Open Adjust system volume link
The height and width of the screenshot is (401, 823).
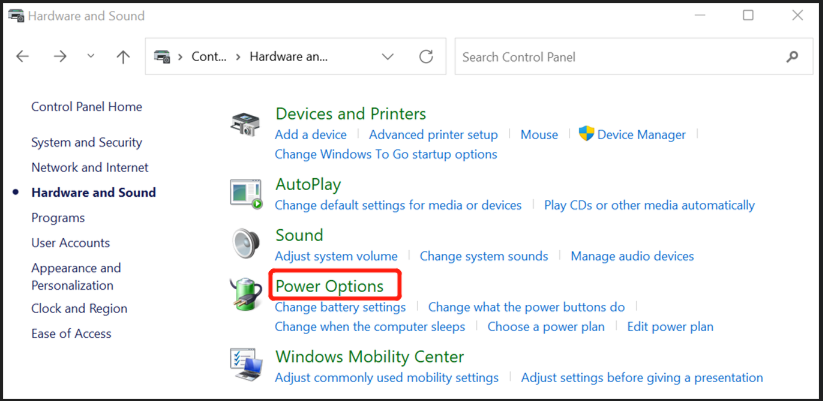(x=336, y=256)
